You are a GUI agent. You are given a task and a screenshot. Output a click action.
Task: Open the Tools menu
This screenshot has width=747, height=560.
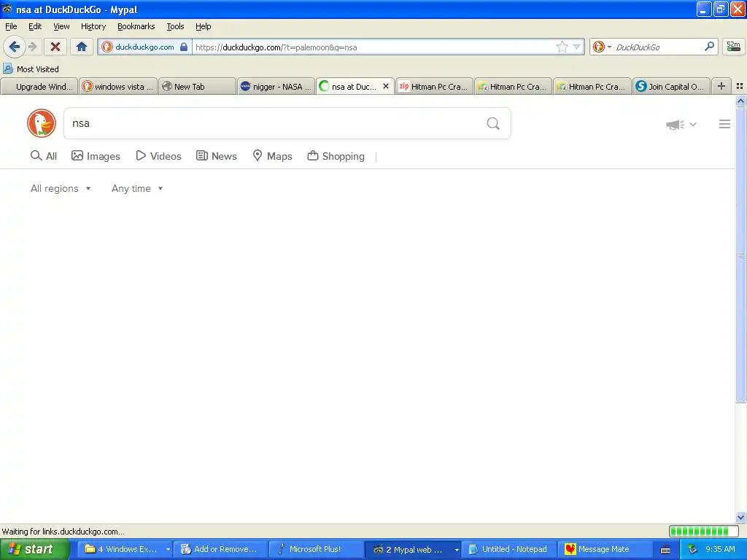(x=175, y=26)
